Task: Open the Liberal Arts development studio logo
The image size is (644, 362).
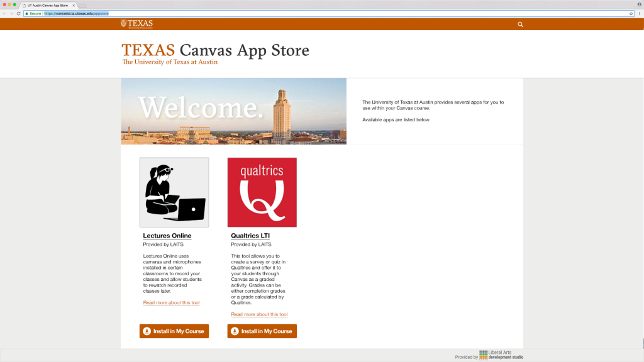Action: pos(501,355)
